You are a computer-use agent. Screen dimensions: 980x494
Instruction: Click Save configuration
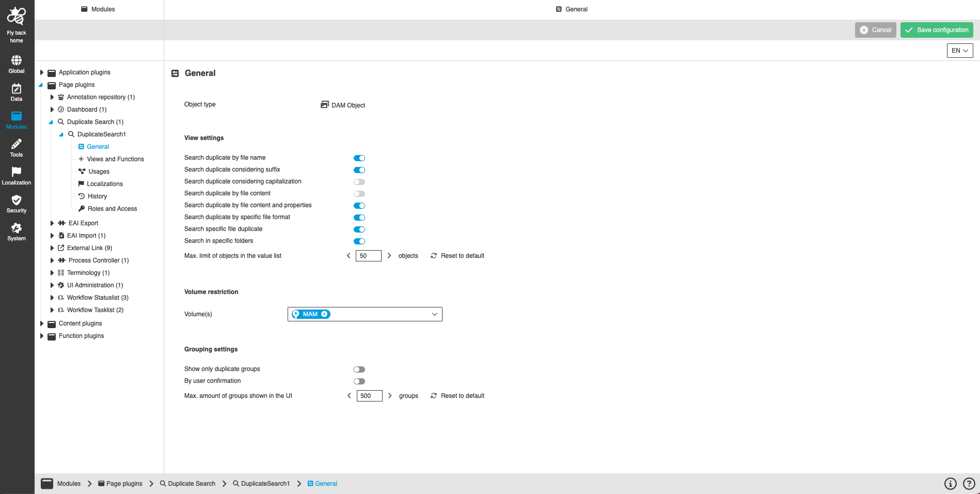pos(936,29)
